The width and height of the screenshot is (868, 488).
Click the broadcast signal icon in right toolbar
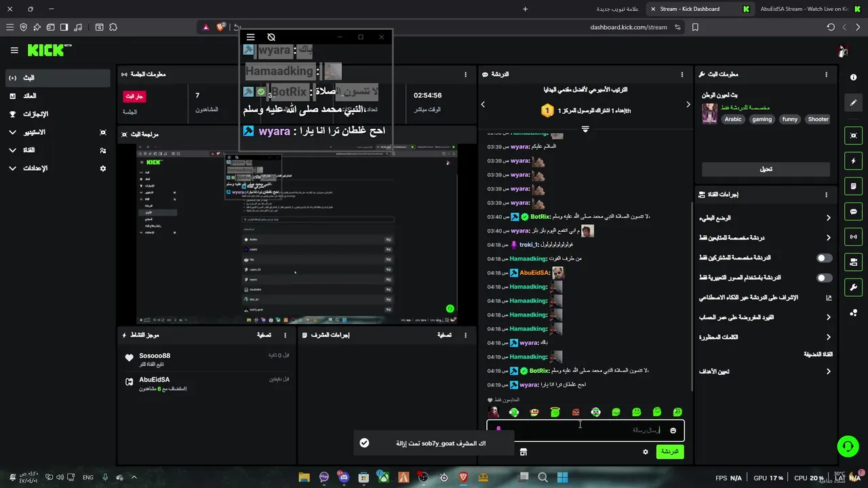853,237
